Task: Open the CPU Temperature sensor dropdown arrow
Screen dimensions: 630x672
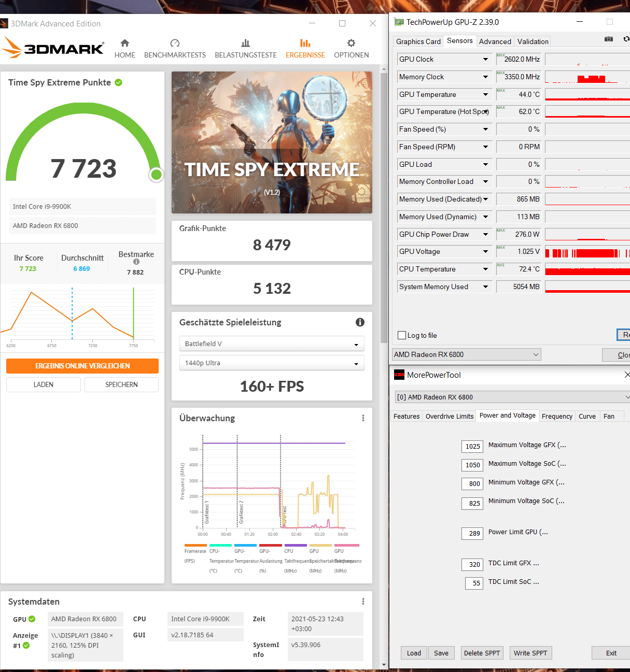Action: point(485,269)
